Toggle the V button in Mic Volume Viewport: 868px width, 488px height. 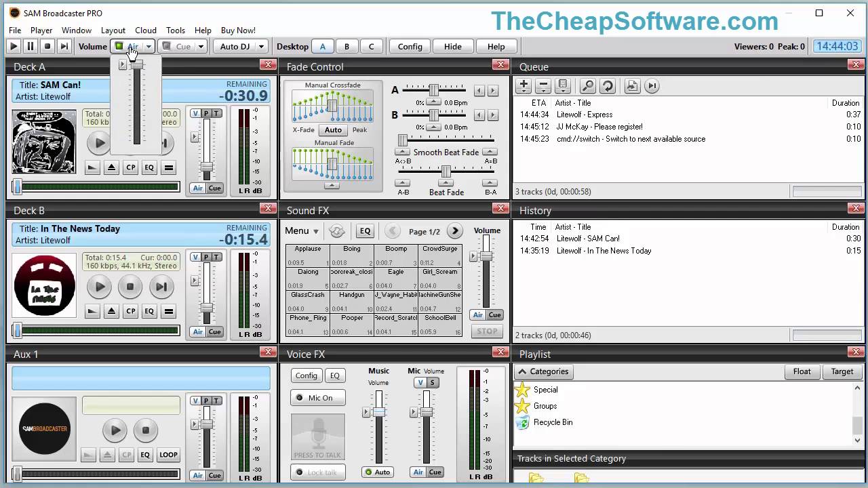[420, 383]
